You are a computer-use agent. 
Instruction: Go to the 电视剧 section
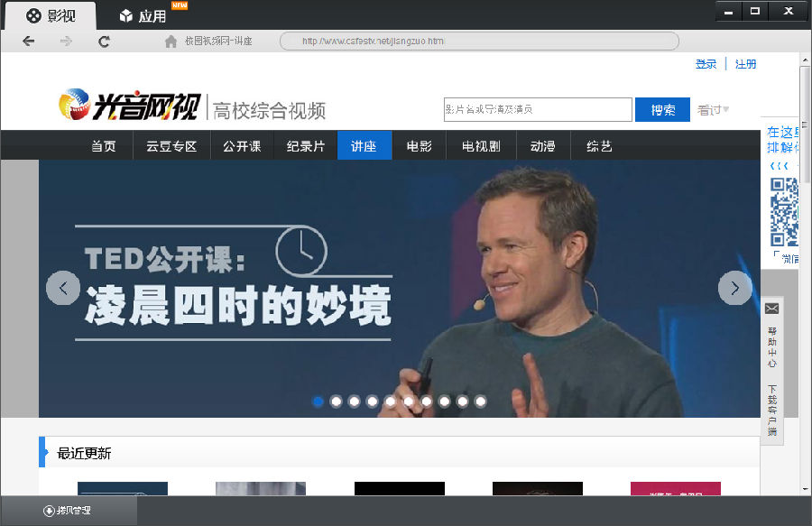click(481, 146)
